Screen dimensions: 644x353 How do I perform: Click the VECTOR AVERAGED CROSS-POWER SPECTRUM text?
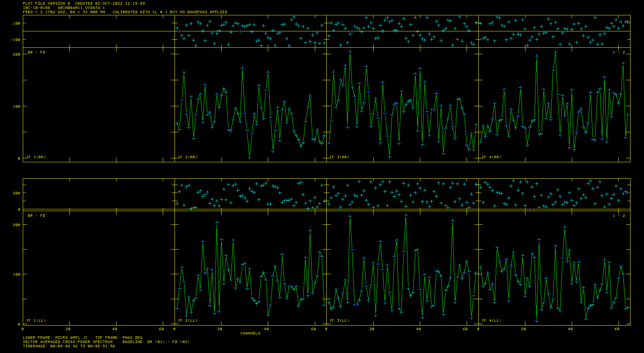click(x=68, y=342)
